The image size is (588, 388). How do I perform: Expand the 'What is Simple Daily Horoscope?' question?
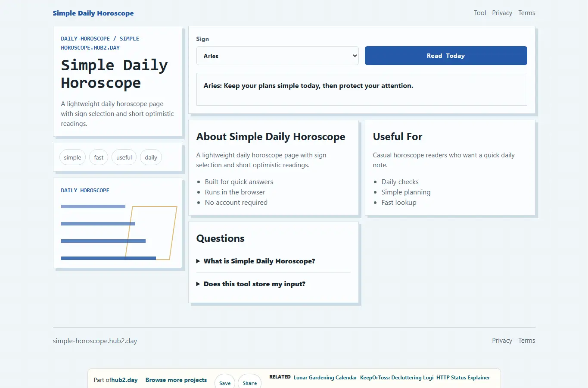pos(273,261)
